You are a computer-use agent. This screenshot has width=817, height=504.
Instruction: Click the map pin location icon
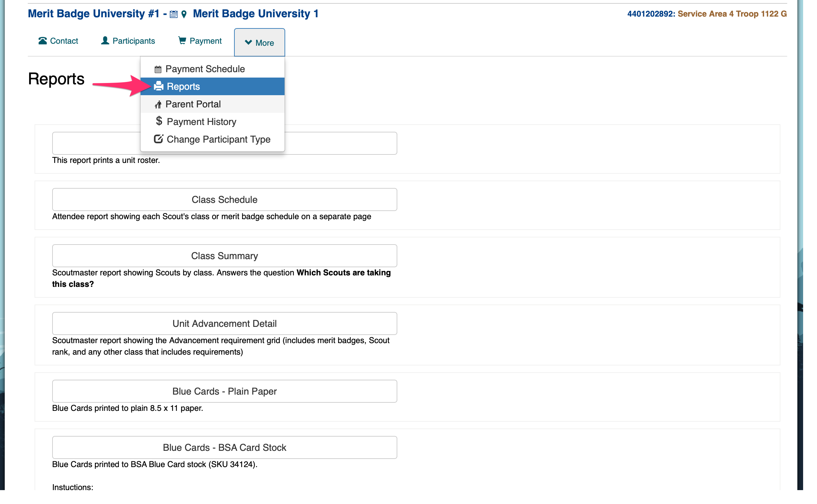[x=184, y=14]
